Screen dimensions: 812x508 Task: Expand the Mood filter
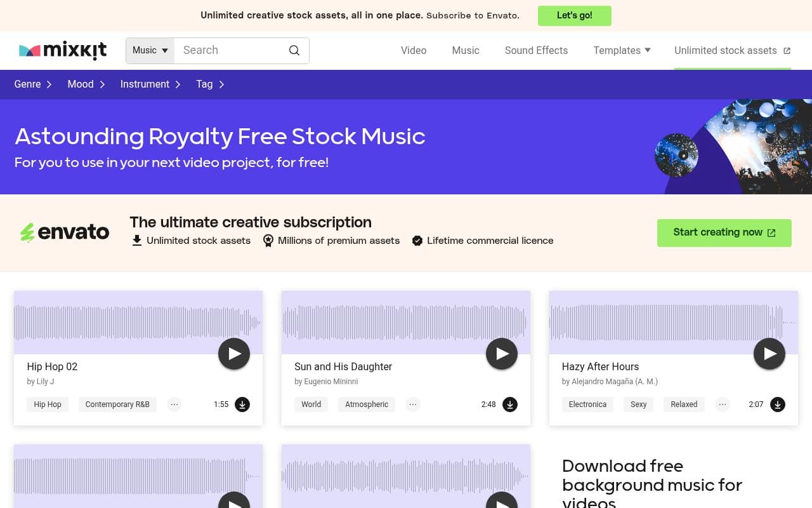click(x=86, y=84)
